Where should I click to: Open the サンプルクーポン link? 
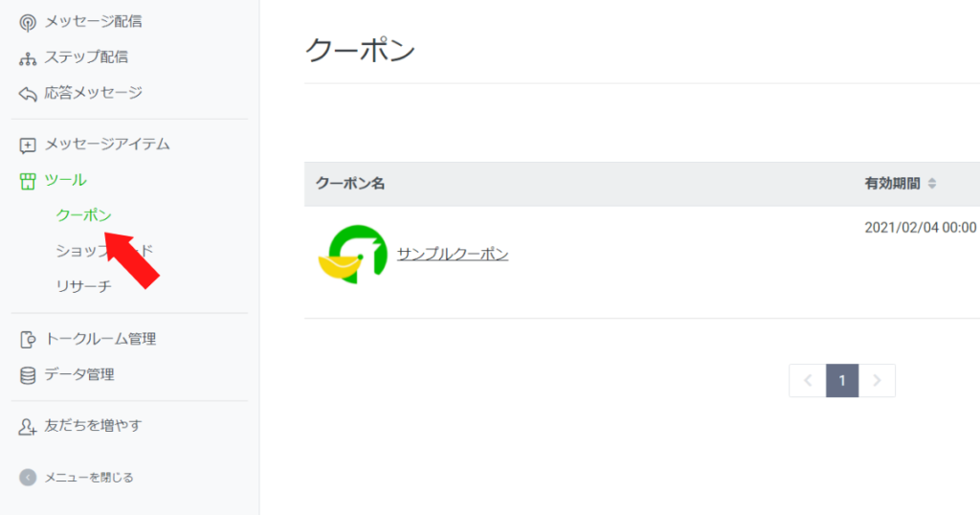coord(453,254)
